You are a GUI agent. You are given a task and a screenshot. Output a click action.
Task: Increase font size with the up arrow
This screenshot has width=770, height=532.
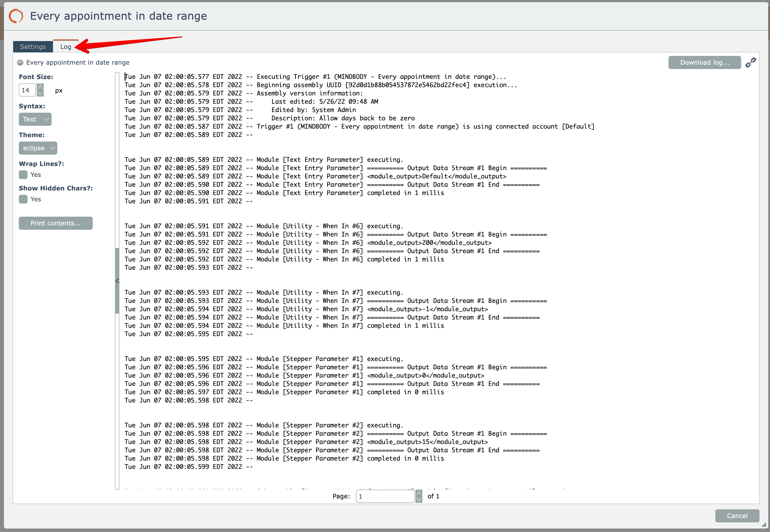coord(40,87)
